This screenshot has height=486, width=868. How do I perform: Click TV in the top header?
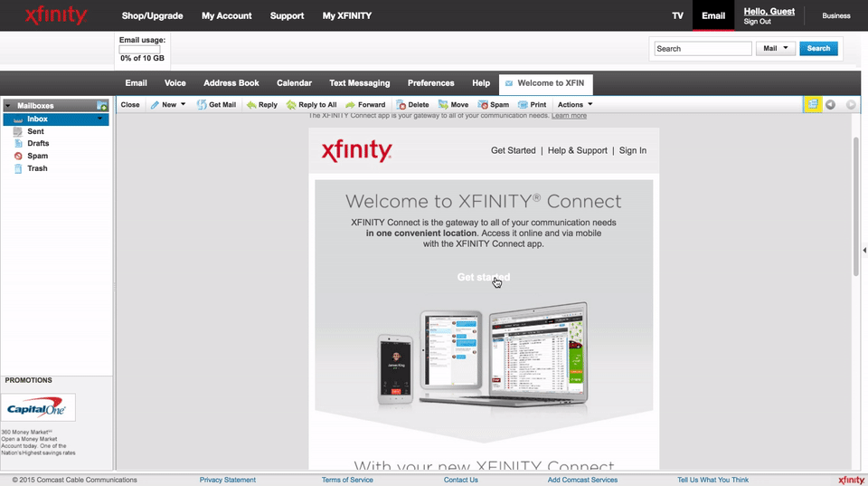pos(677,15)
